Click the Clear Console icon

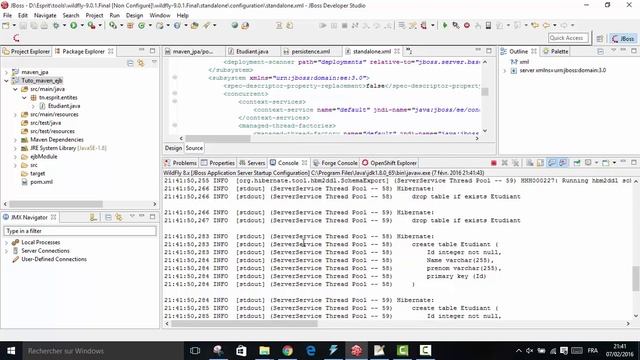(x=530, y=163)
